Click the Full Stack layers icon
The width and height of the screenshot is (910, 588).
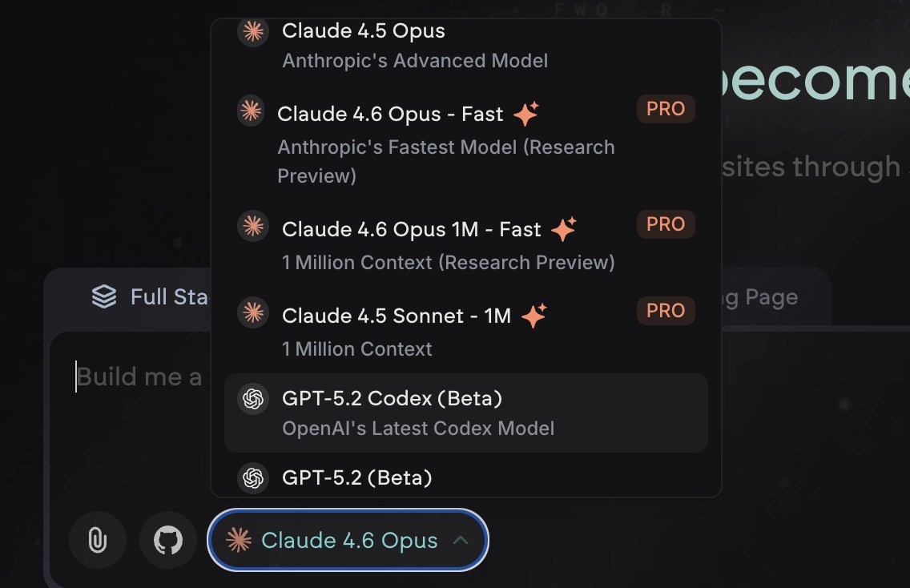(104, 297)
